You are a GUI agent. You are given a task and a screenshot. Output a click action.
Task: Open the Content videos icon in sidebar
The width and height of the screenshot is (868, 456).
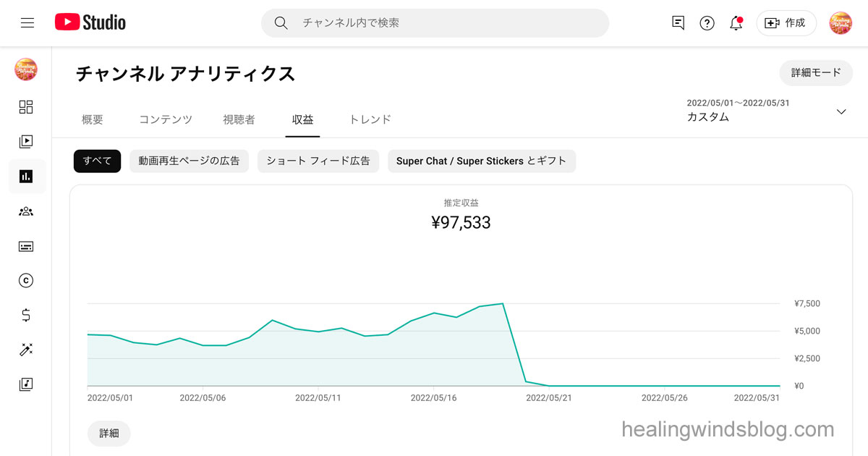click(26, 142)
